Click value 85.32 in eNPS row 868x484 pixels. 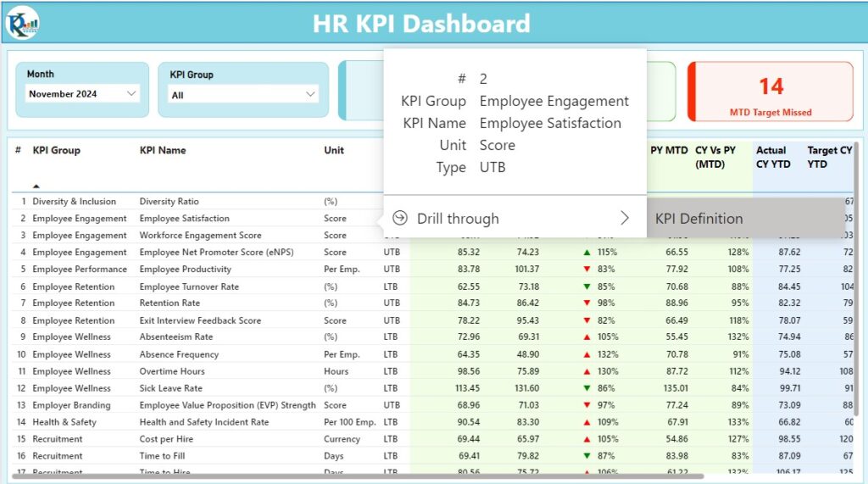click(x=468, y=252)
